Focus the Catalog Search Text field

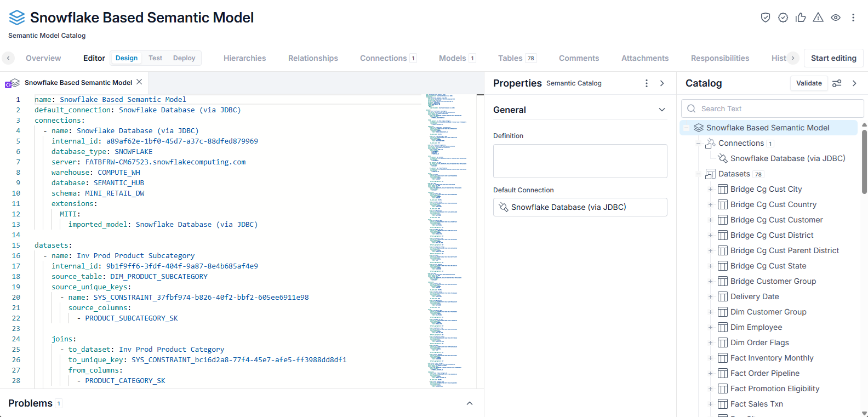tap(773, 108)
